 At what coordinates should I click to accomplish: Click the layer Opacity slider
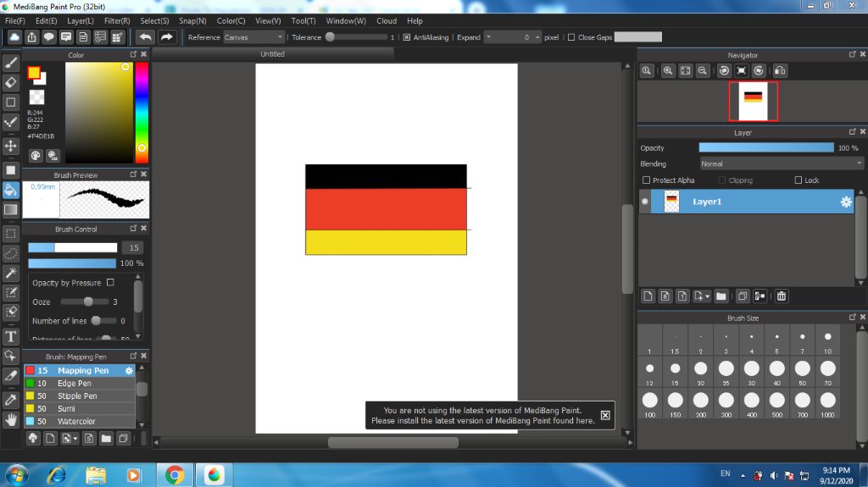tap(766, 147)
